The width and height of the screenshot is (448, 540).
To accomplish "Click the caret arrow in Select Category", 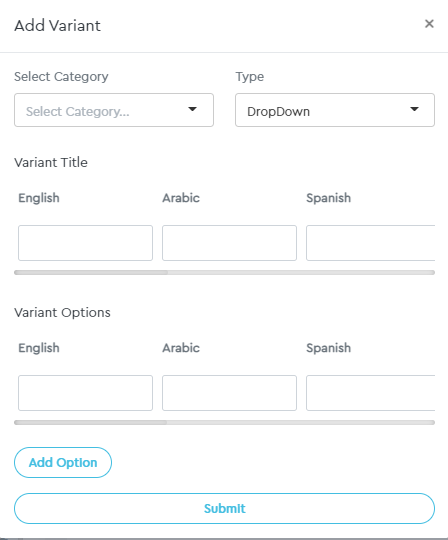I will [x=192, y=109].
